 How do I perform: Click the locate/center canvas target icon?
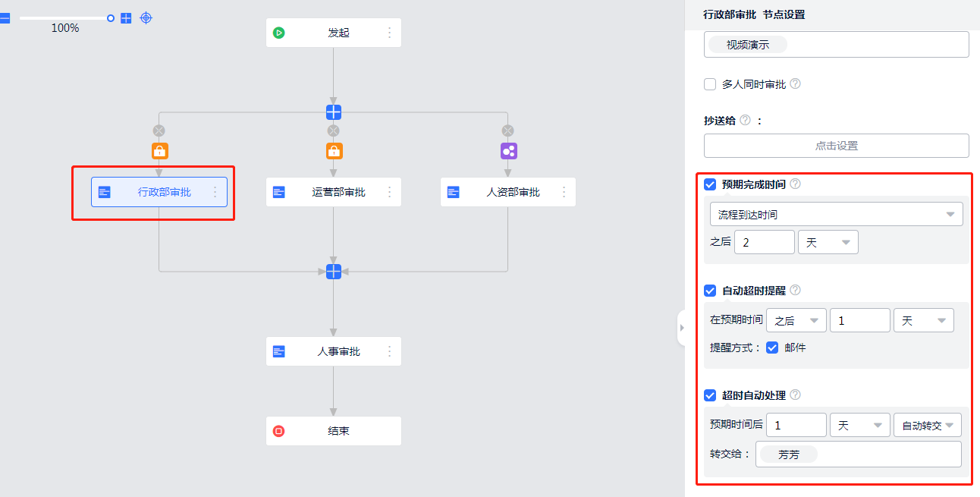146,17
